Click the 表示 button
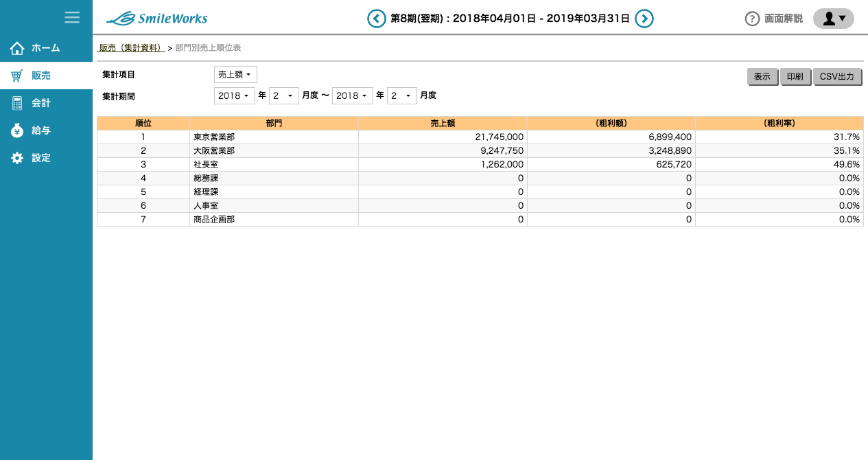Screen dimensions: 868x460 [x=762, y=77]
